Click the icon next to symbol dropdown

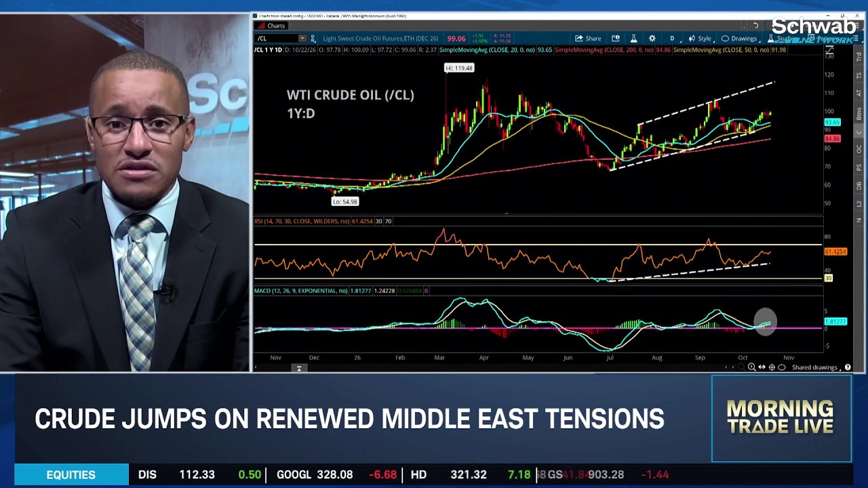(x=313, y=39)
